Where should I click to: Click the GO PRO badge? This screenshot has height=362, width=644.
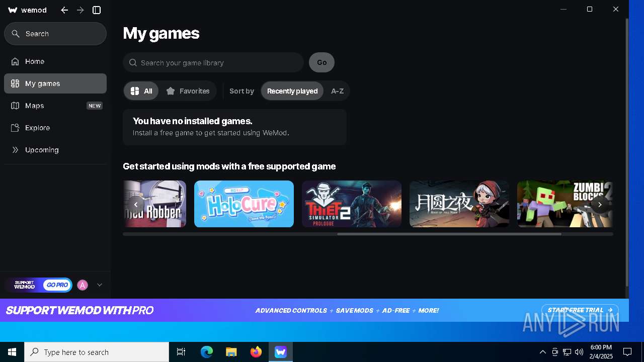(x=57, y=285)
